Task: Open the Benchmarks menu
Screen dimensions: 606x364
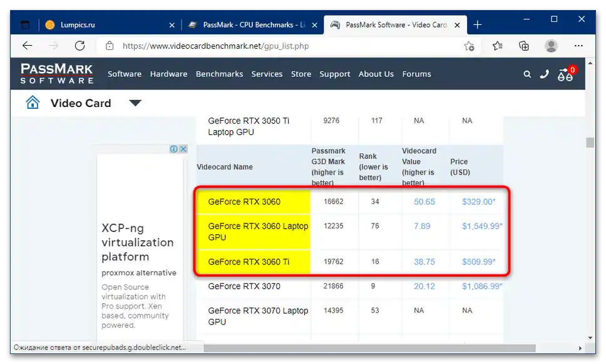Action: coord(220,74)
